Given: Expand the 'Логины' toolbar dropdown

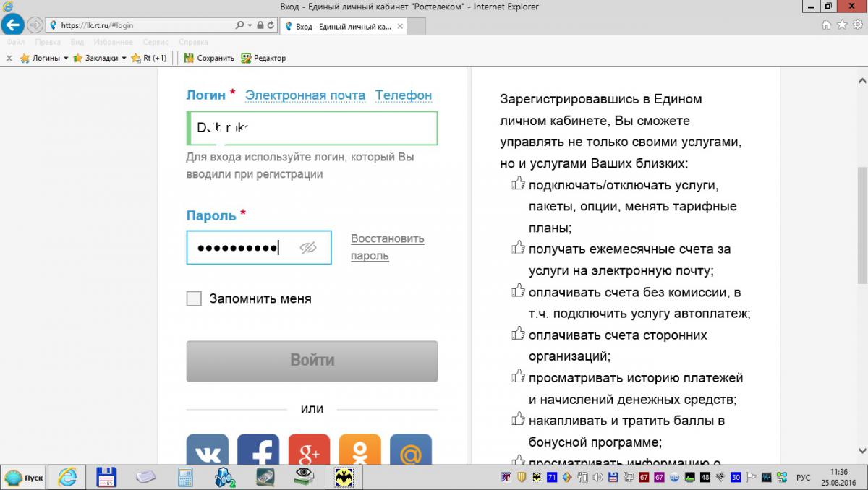Looking at the screenshot, I should pyautogui.click(x=66, y=58).
